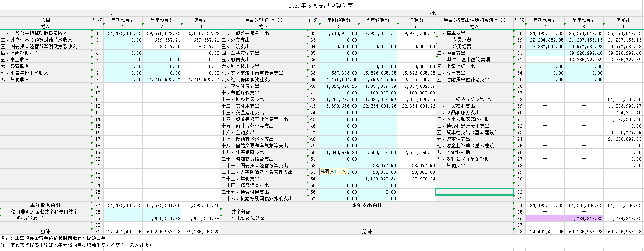Click the 经济分类支出合计 row label
Viewport: 644px width, 251px height.
(x=474, y=99)
